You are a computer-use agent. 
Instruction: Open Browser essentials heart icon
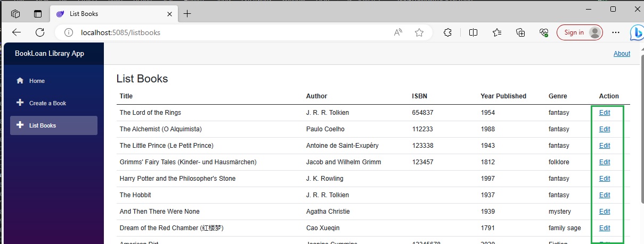(544, 32)
